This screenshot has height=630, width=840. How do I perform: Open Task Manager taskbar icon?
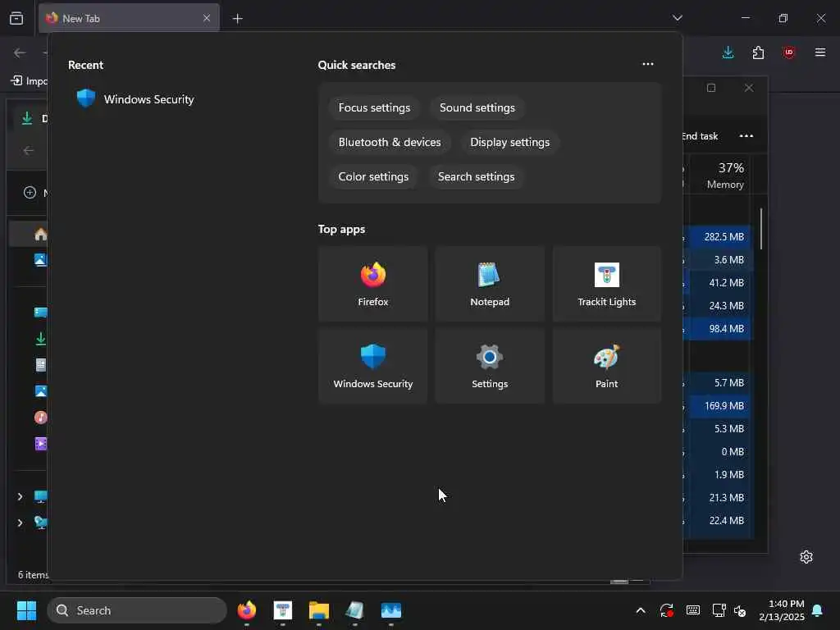pos(391,610)
